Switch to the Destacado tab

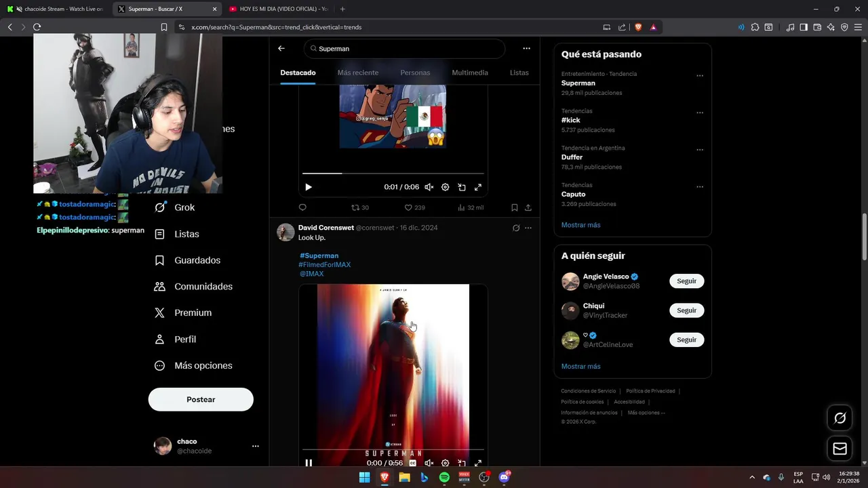298,73
